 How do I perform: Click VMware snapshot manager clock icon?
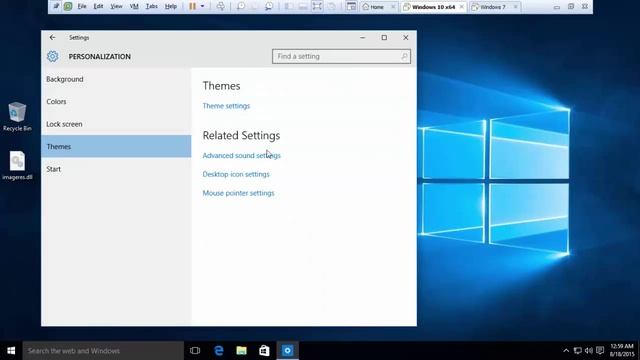(269, 7)
